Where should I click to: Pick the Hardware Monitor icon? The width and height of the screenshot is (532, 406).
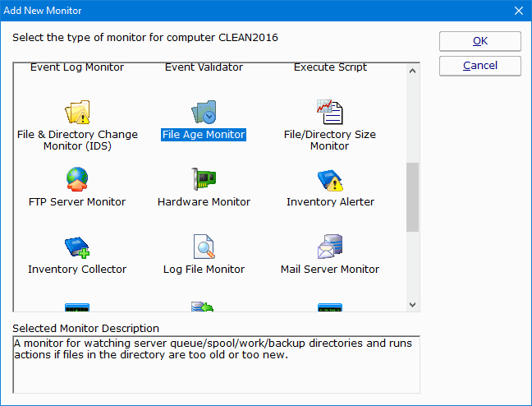coord(204,178)
